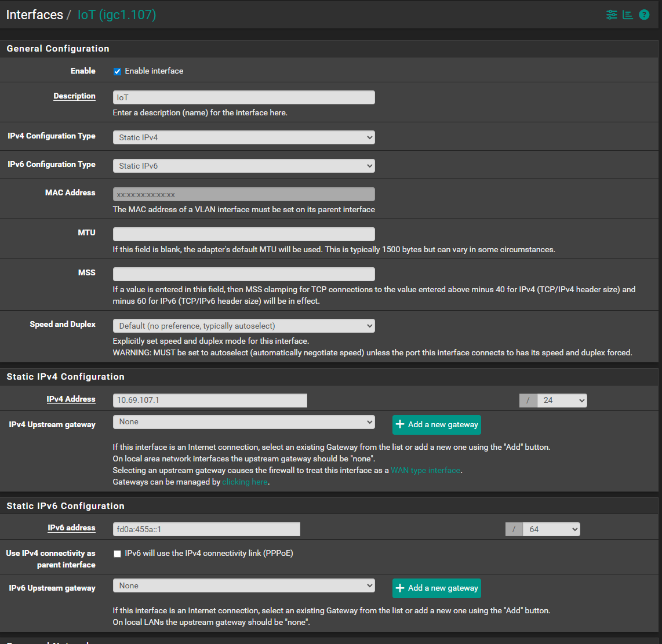The width and height of the screenshot is (662, 644).
Task: Add a new IPv6 gateway
Action: point(437,588)
